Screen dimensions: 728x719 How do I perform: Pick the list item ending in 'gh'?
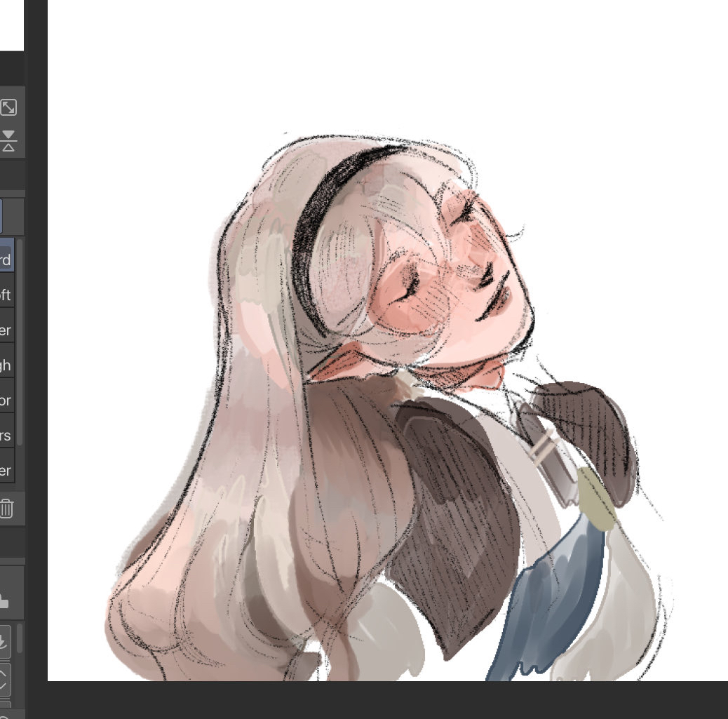pos(6,365)
